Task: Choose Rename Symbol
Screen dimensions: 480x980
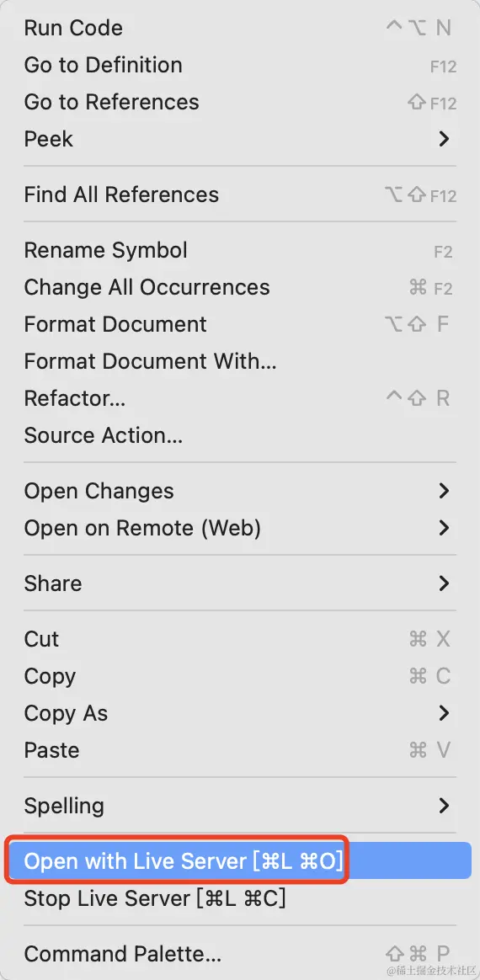Action: (240, 250)
